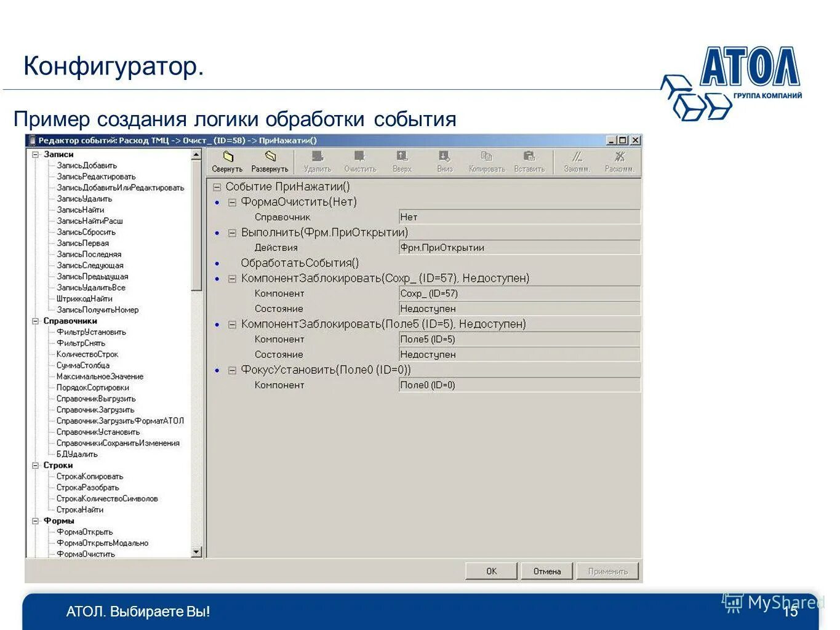
Task: Select ЗаписьДобавитьИлиРедактировать tree item
Action: (121, 188)
